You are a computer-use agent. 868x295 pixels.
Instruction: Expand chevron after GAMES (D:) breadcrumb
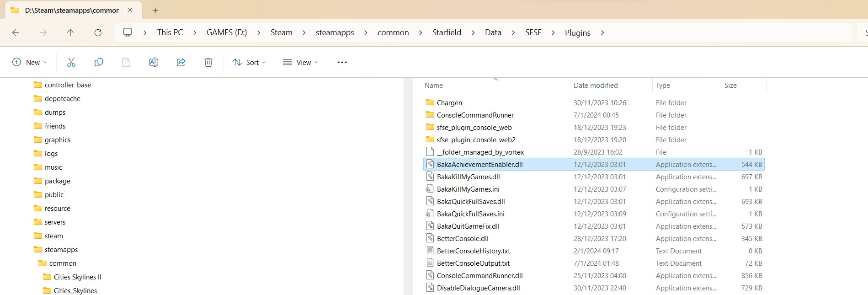tap(259, 32)
